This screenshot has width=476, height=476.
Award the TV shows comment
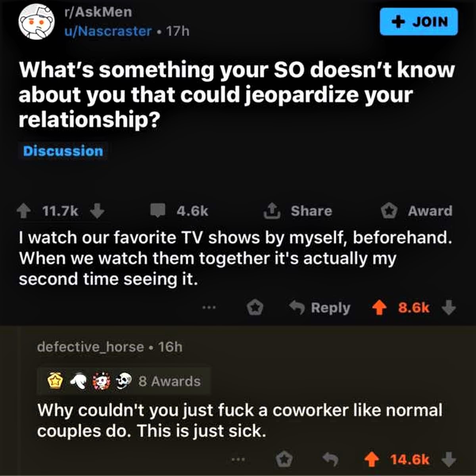[x=255, y=308]
